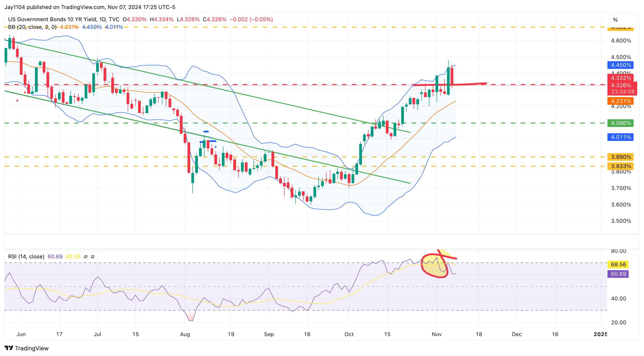Click the BB (20, close, 2, 0) indicator label
Screen dimensions: 644x356
[32, 27]
